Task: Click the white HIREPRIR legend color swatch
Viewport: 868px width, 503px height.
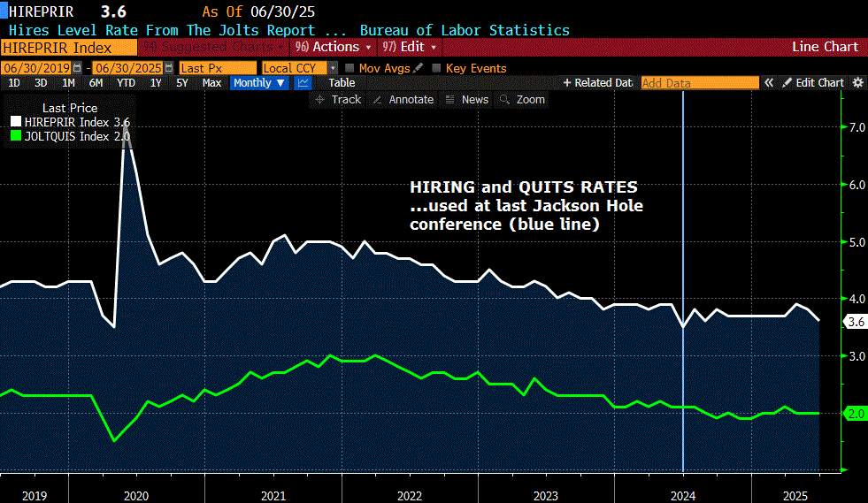Action: coord(16,122)
